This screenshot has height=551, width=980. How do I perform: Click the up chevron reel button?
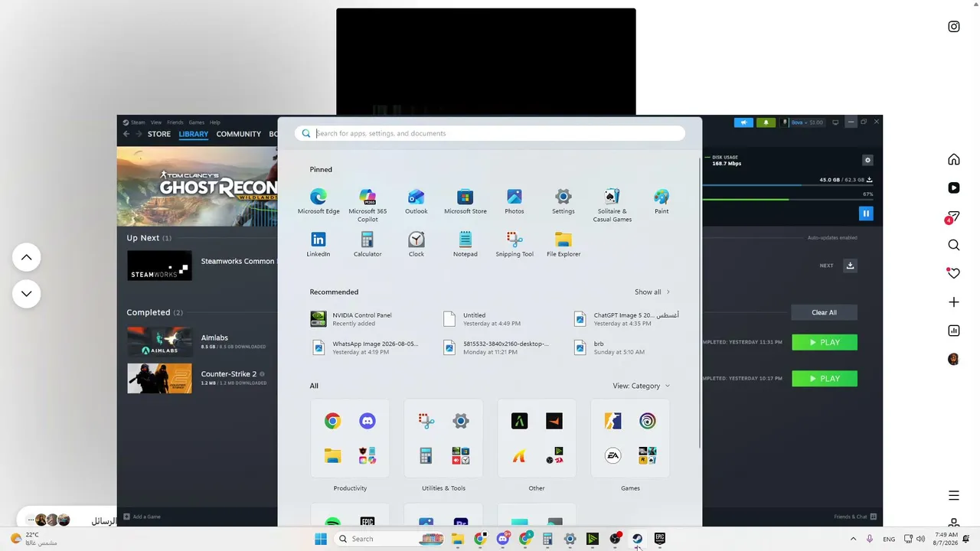tap(26, 257)
